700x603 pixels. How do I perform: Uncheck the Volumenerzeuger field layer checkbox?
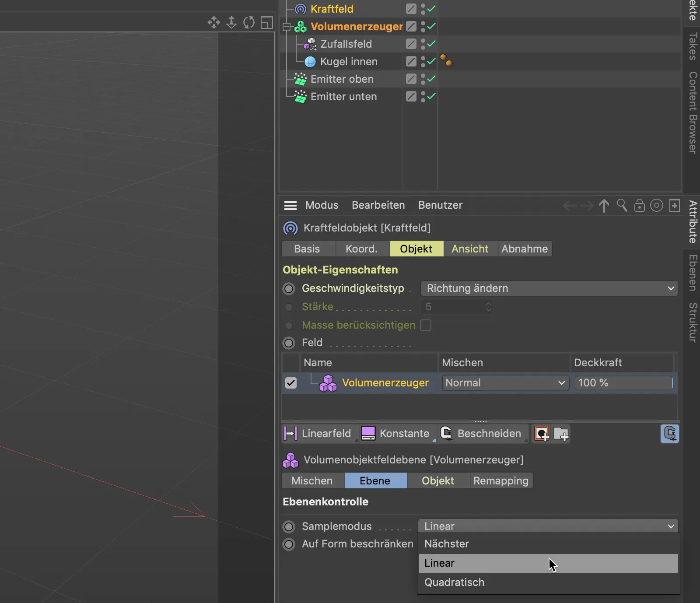point(291,383)
